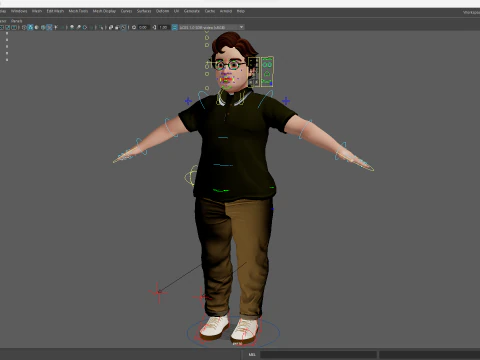Select the large root circle under the feet
This screenshot has height=360, width=480.
tap(233, 332)
